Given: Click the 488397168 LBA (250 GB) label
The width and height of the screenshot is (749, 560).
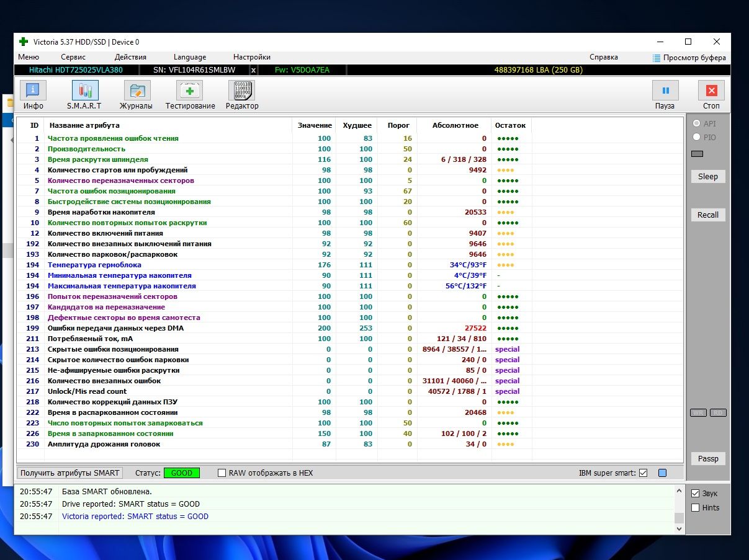Looking at the screenshot, I should pos(538,70).
